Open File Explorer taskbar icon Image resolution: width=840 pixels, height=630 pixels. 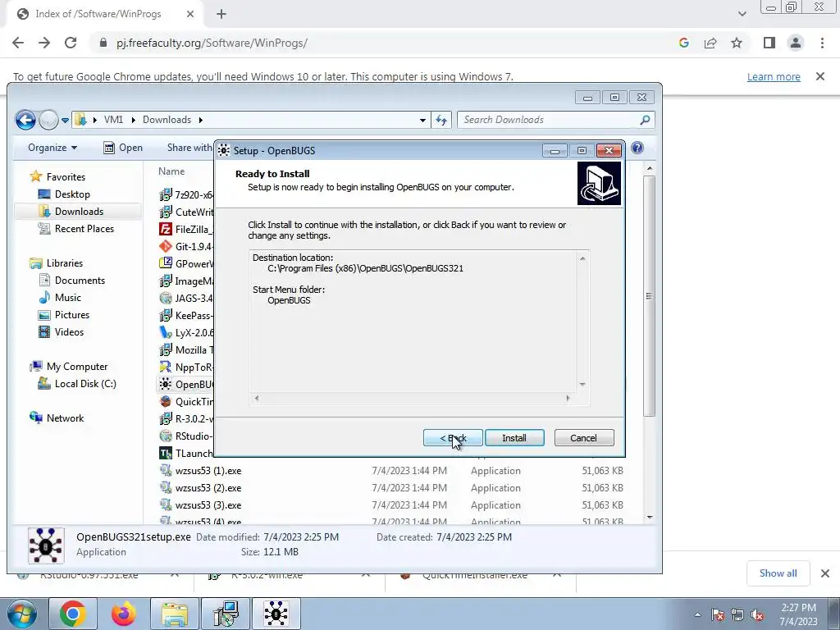coord(175,614)
